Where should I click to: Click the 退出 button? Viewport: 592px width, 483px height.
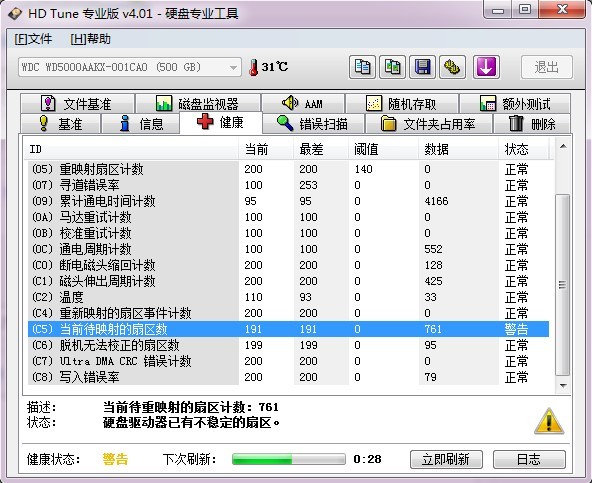[547, 67]
